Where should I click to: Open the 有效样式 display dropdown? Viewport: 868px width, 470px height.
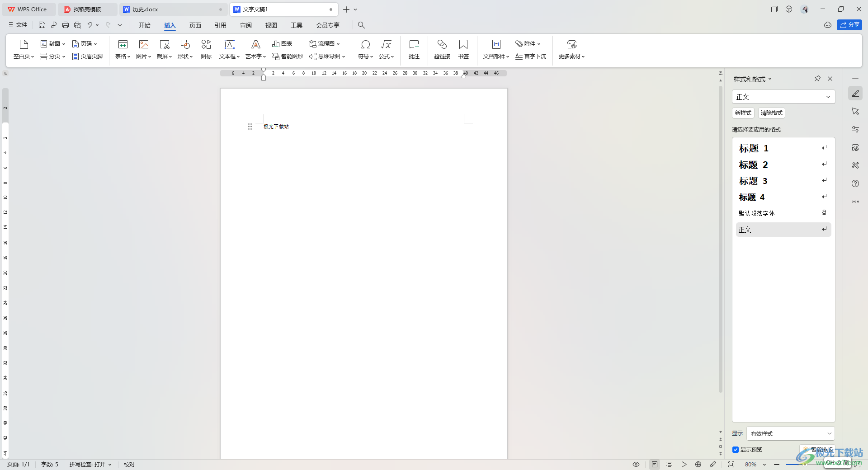pos(791,433)
